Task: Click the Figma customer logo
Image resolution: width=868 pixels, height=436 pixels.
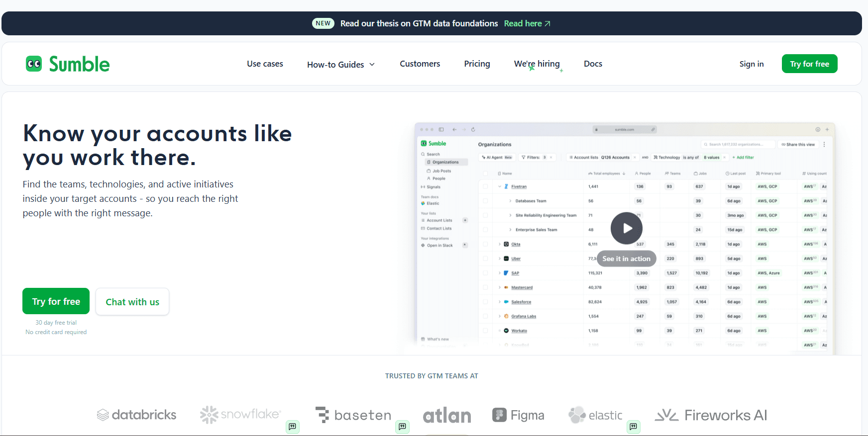Action: [x=518, y=415]
